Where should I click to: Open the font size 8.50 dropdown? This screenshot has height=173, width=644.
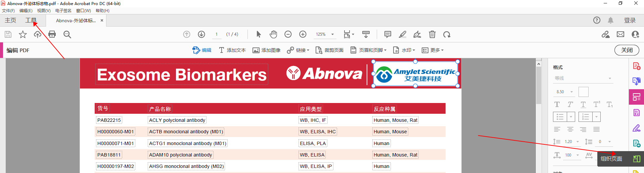click(x=571, y=92)
